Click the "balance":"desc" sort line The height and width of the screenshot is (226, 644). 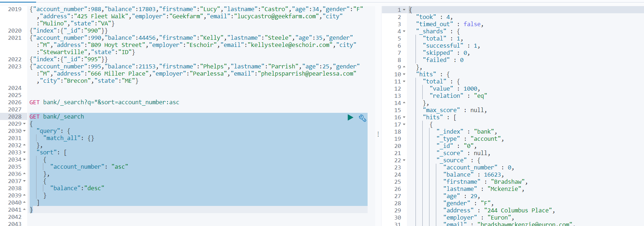tap(77, 188)
